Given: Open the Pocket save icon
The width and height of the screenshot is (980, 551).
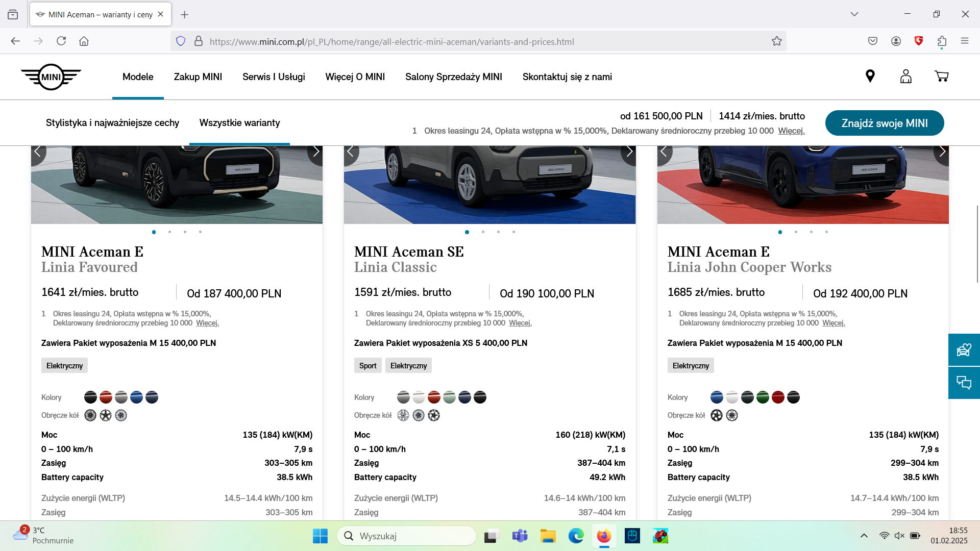Looking at the screenshot, I should (x=873, y=41).
